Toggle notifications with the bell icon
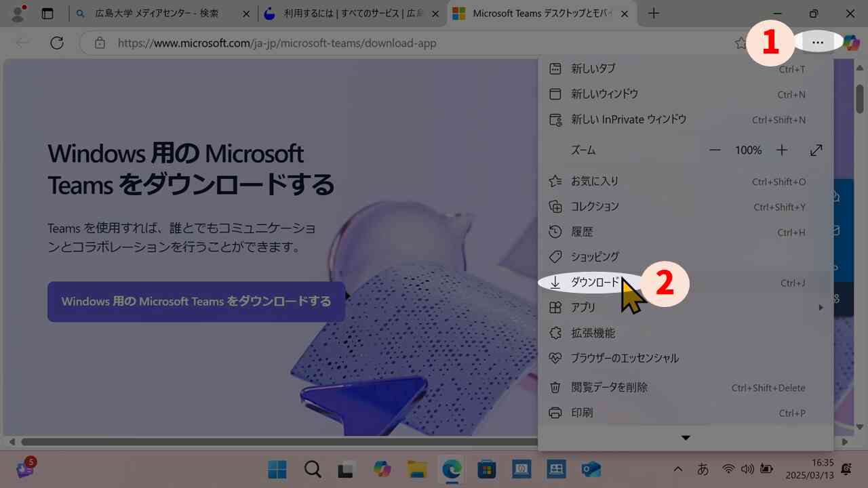 click(845, 469)
